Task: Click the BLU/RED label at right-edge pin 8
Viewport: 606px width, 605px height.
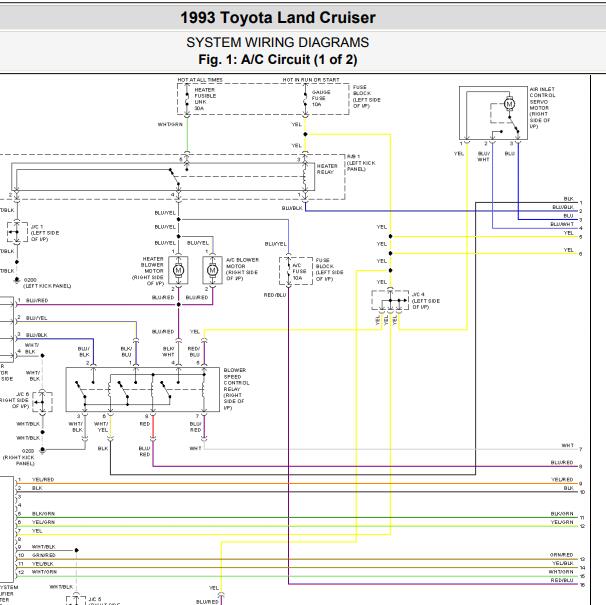Action: coord(562,462)
